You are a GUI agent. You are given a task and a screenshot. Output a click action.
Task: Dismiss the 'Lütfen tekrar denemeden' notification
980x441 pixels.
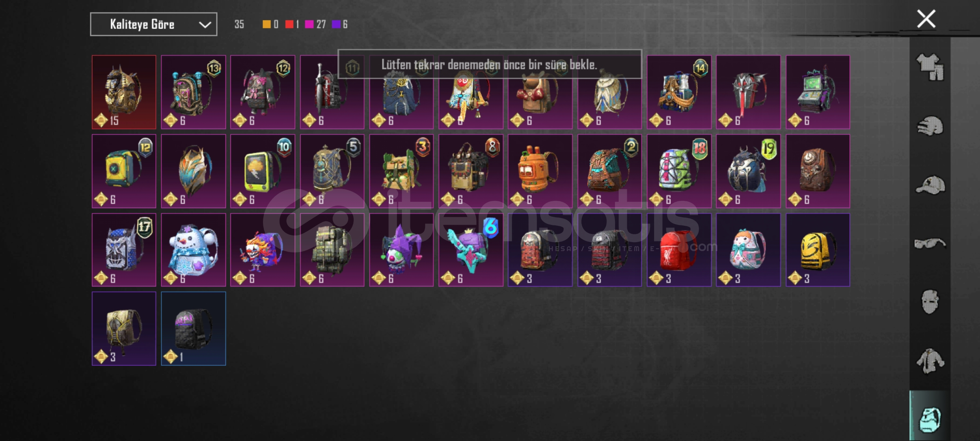[x=490, y=64]
